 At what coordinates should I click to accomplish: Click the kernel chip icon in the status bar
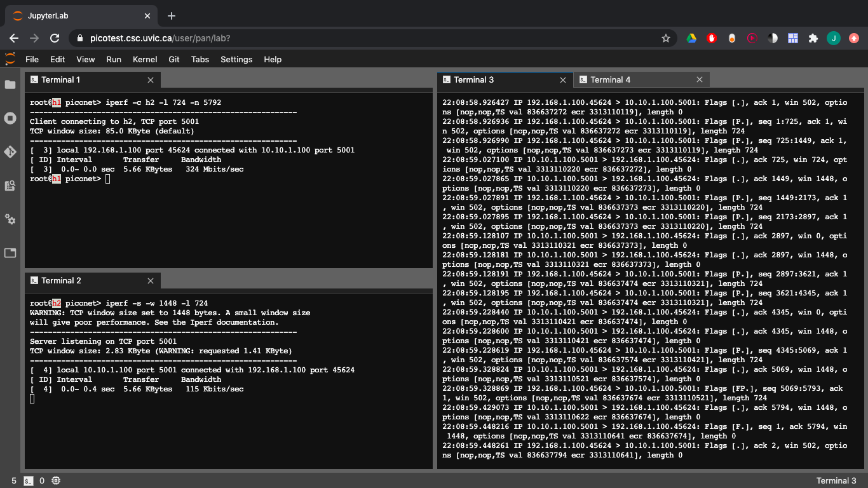point(56,481)
